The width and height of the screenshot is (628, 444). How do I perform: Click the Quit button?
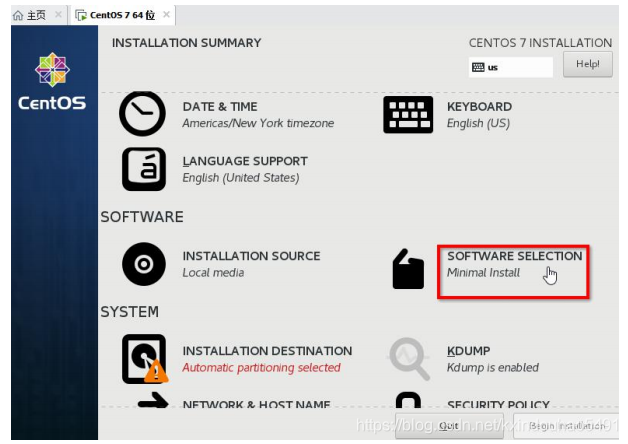449,426
